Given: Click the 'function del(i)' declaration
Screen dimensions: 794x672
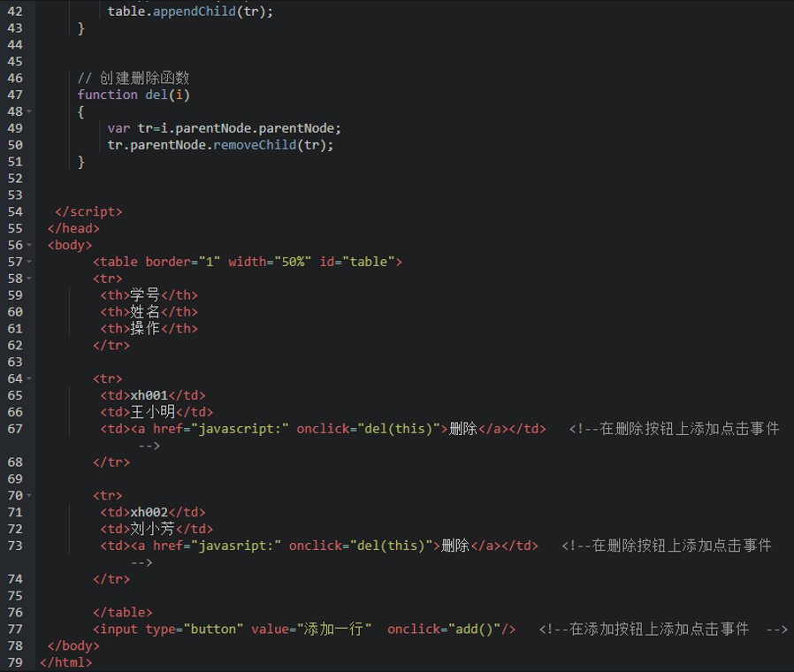Looking at the screenshot, I should (134, 95).
